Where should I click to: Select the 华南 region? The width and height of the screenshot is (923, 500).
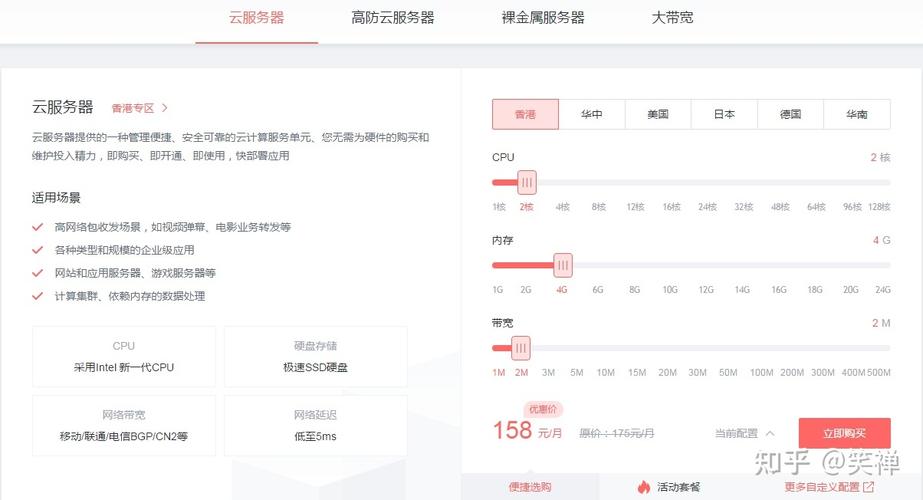(x=856, y=114)
